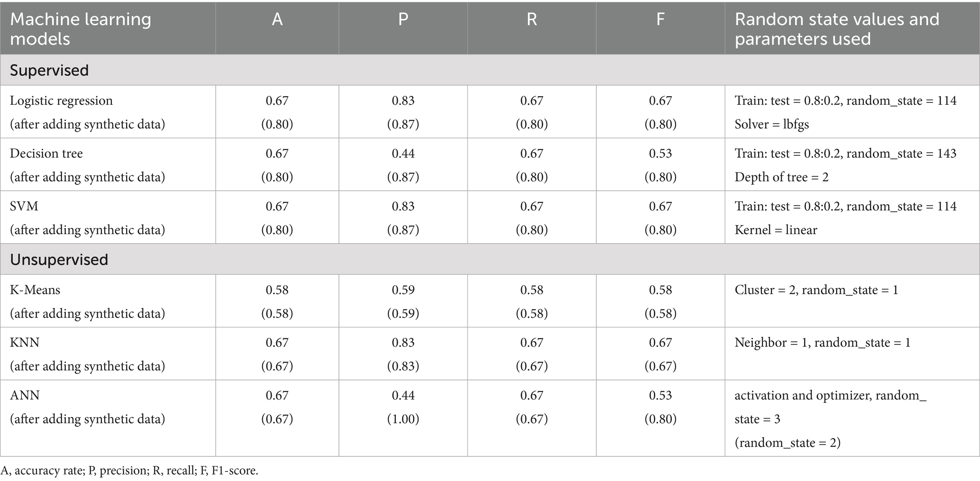Click the "F" F1-score column header
The width and height of the screenshot is (980, 481).
click(660, 19)
